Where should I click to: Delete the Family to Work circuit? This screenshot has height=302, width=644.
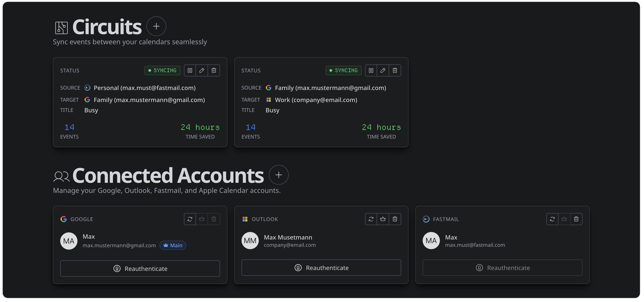click(395, 70)
